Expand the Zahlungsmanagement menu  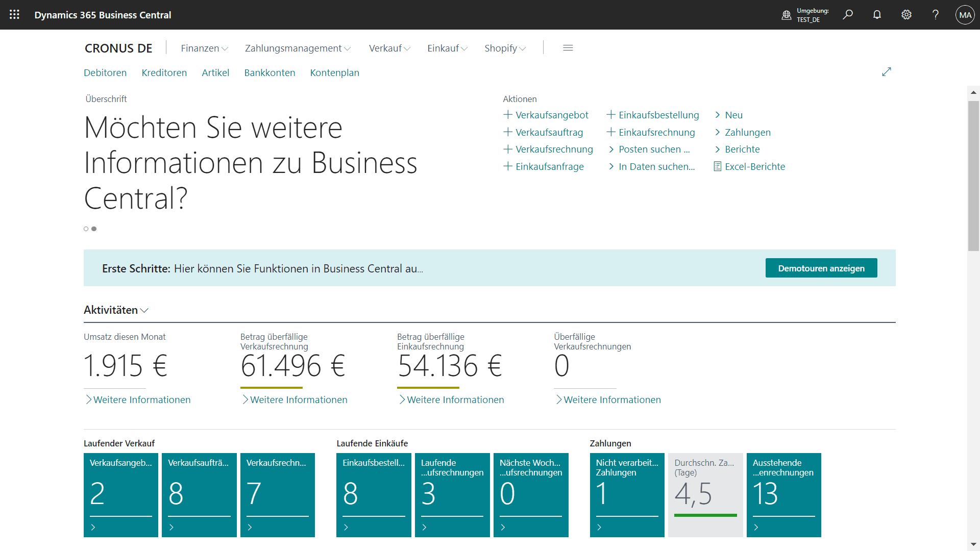point(298,48)
